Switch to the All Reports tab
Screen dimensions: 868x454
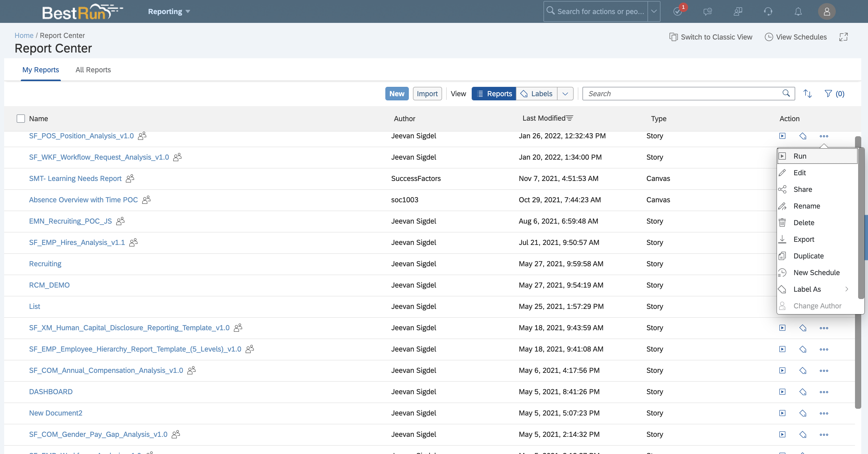tap(93, 70)
